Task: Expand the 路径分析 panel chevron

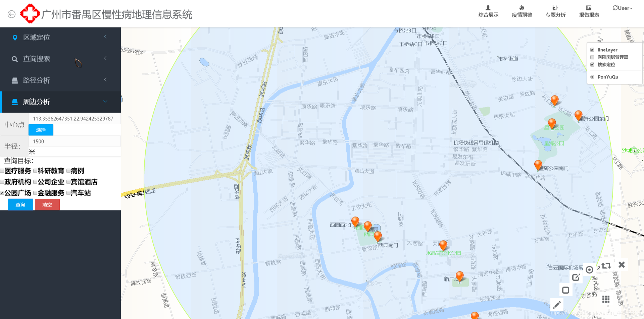Action: pyautogui.click(x=105, y=80)
